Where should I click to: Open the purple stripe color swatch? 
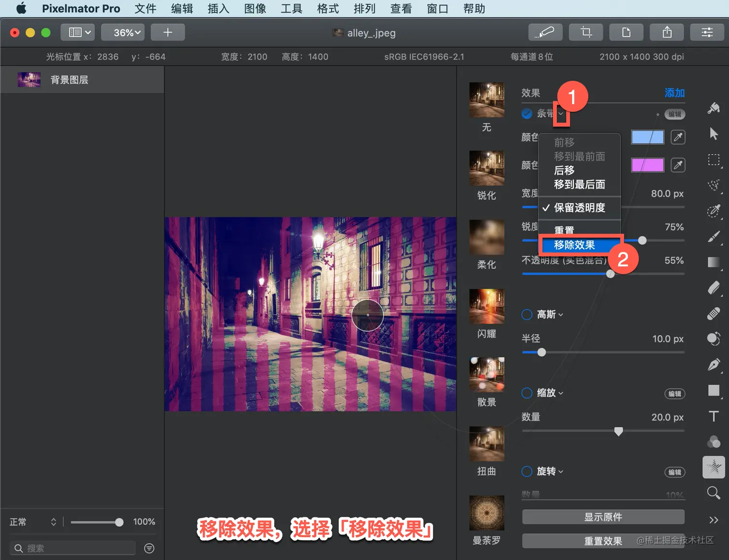[x=648, y=165]
